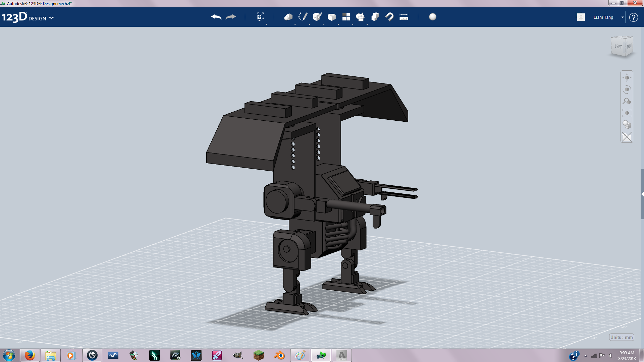Toggle the hide sketches and solids icon
Screen dimensions: 644x362
pyautogui.click(x=627, y=137)
